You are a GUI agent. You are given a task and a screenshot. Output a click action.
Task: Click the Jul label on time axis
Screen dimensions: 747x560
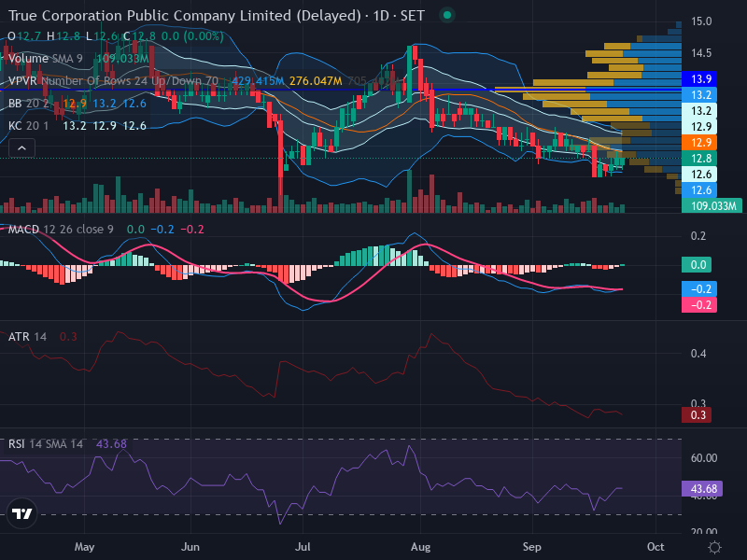pos(303,547)
